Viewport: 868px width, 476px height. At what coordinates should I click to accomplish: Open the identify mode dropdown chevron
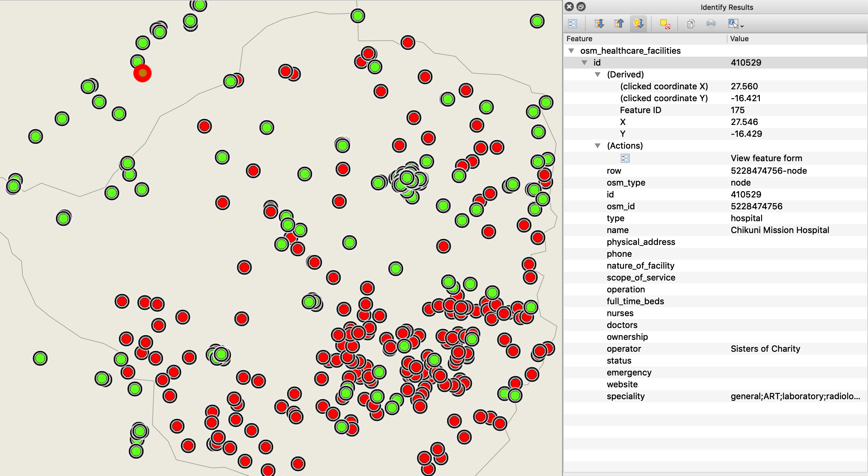(743, 26)
